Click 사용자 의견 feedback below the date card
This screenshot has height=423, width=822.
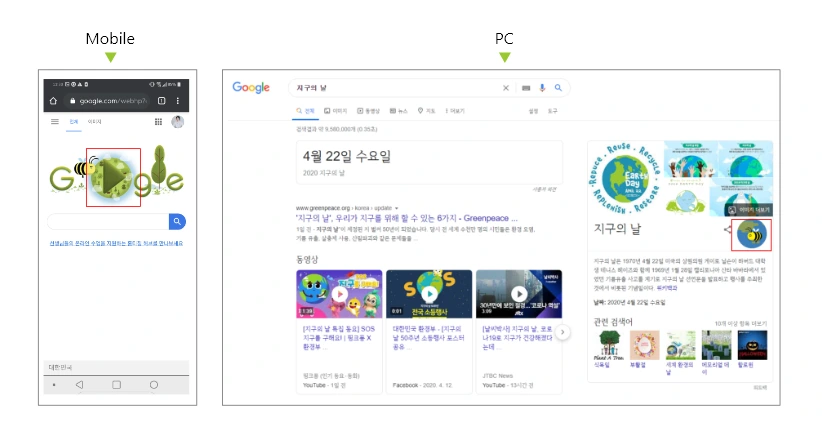(x=545, y=189)
